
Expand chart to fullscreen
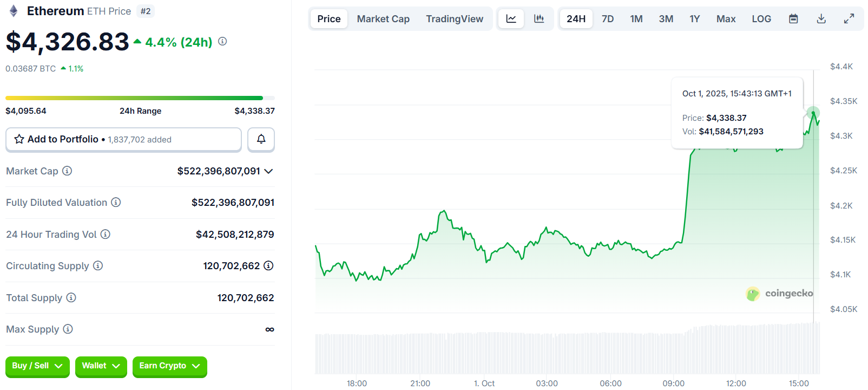click(849, 19)
